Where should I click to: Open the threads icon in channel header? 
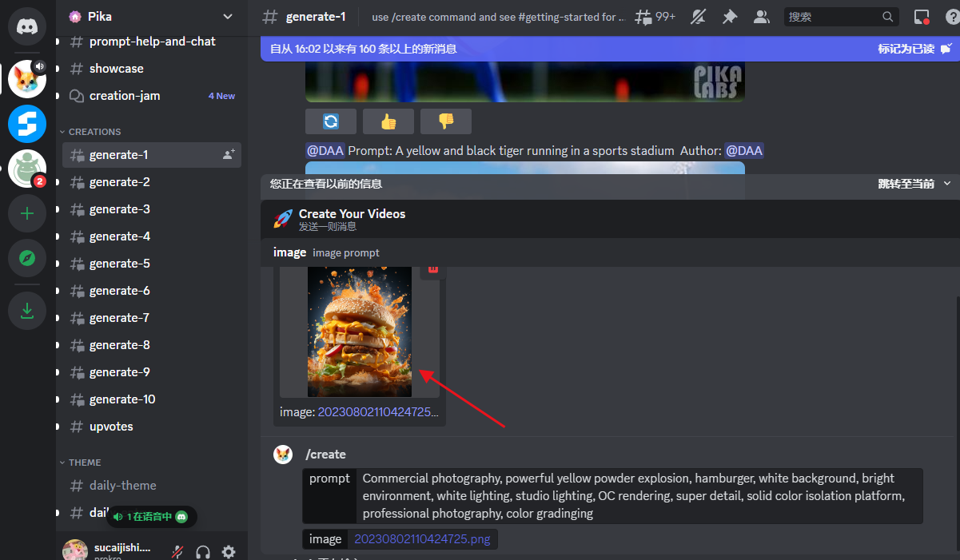[x=643, y=17]
